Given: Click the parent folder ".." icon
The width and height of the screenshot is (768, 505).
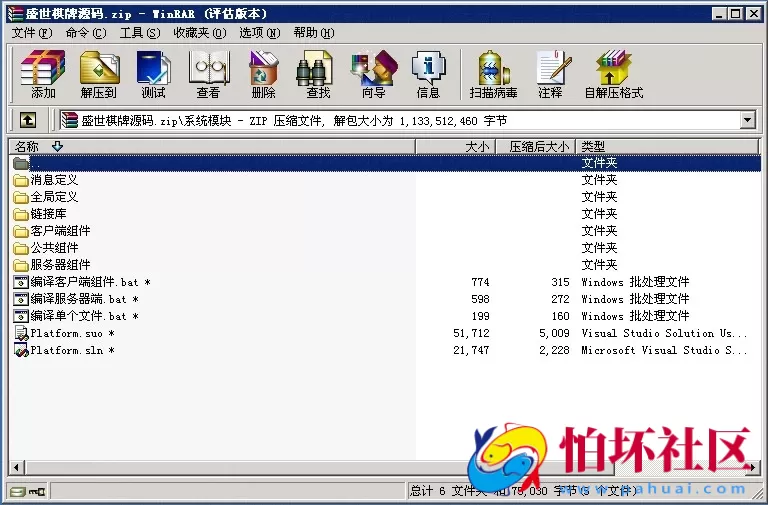Looking at the screenshot, I should [21, 163].
